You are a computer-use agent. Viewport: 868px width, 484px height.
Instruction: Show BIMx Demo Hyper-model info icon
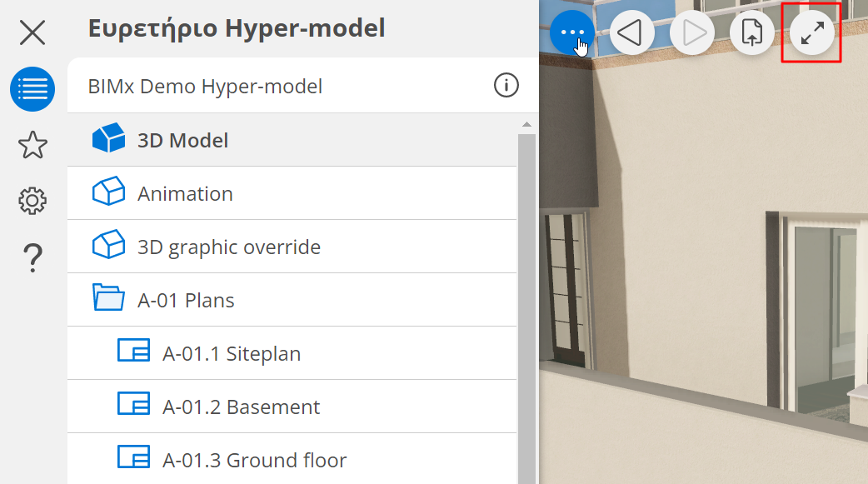coord(506,85)
